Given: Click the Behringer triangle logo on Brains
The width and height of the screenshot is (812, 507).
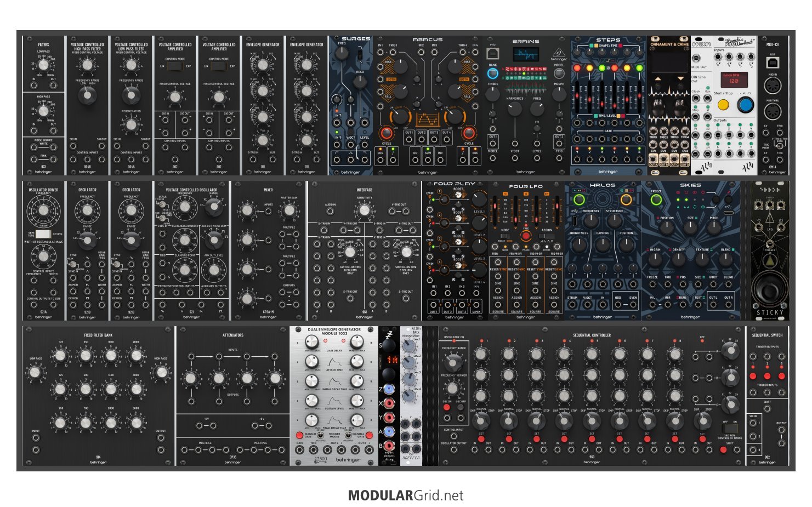Looking at the screenshot, I should pyautogui.click(x=559, y=53).
